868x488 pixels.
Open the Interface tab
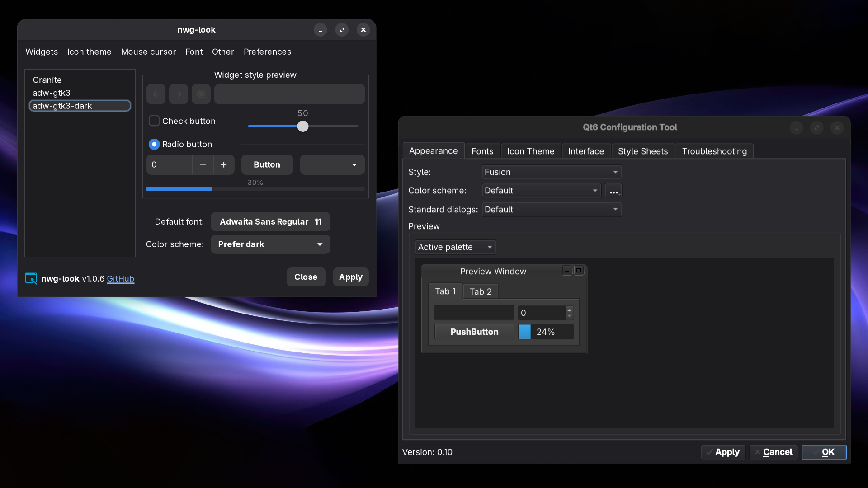point(586,151)
